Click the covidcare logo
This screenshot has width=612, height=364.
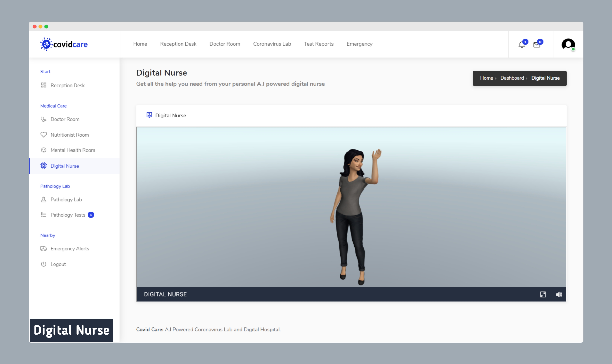[x=64, y=44]
